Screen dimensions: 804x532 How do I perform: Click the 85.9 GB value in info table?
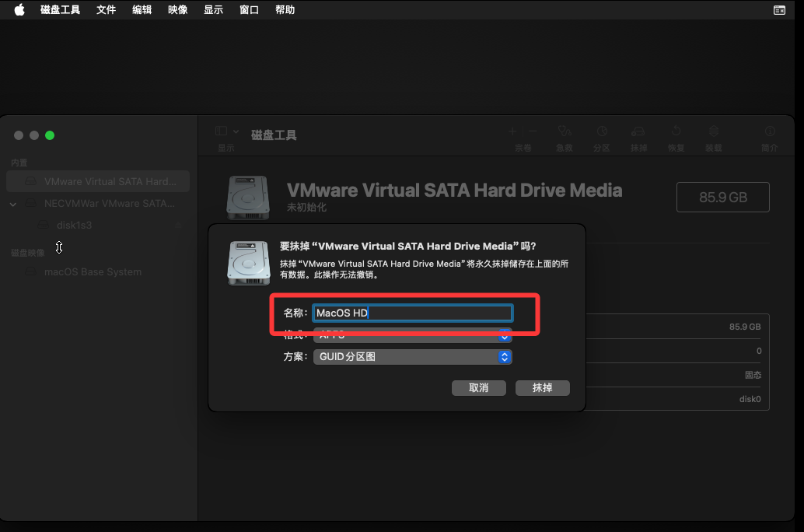[745, 327]
